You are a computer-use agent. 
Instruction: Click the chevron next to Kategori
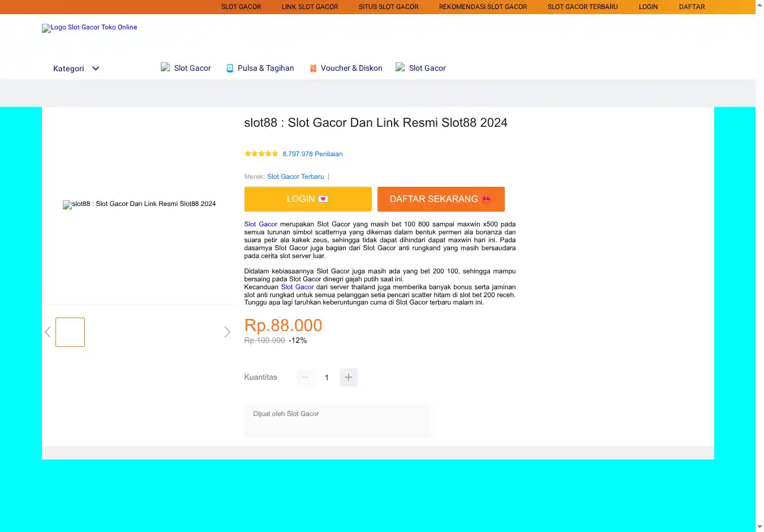pos(96,68)
